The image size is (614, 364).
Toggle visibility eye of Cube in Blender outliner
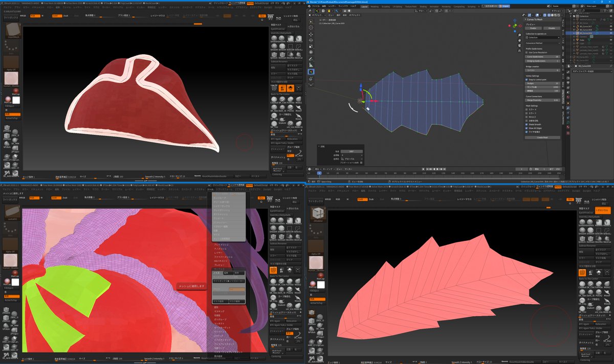click(x=611, y=40)
